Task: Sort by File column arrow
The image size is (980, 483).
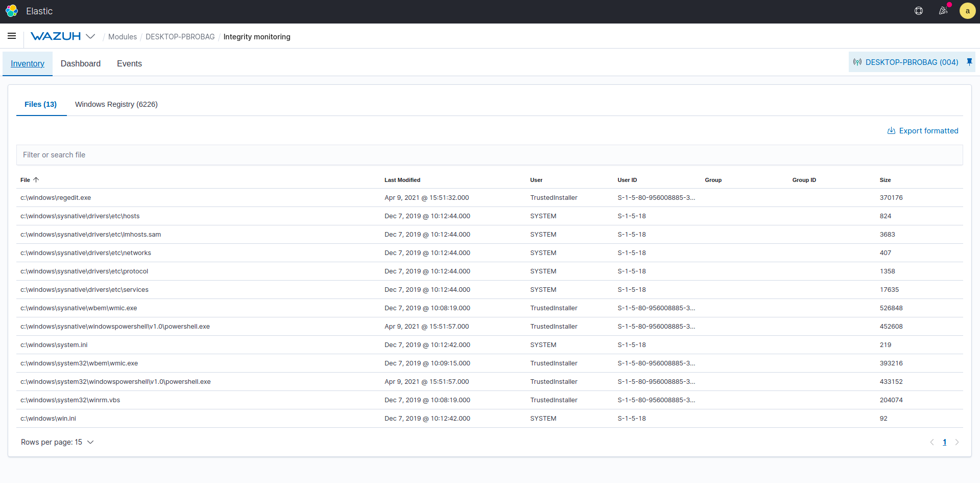Action: pos(36,180)
